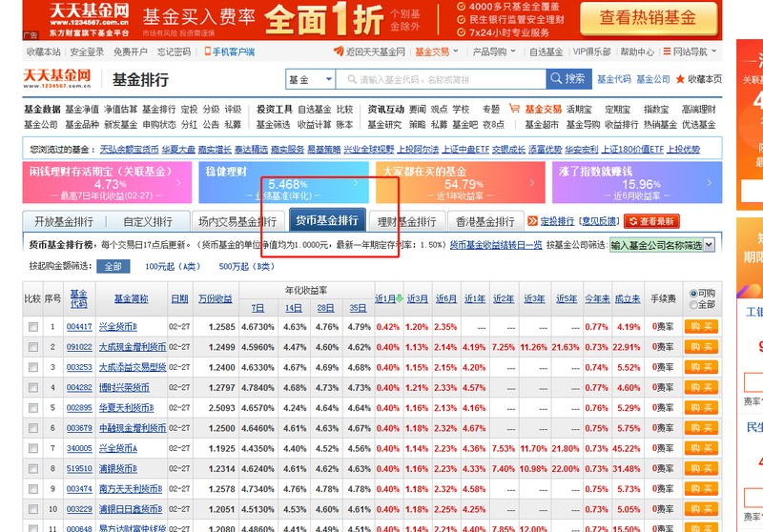Open 帮助中心 in top navigation
763x532 pixels.
point(637,51)
